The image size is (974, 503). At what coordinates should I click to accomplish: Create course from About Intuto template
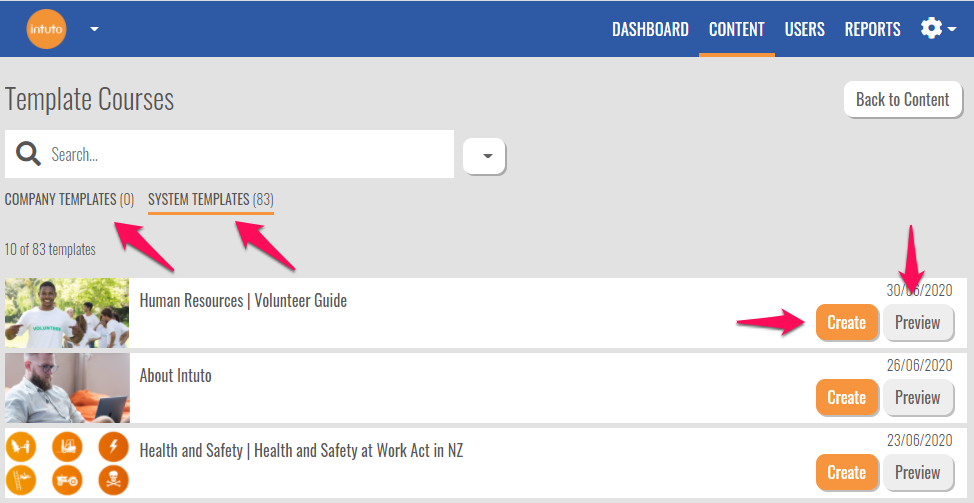(846, 397)
